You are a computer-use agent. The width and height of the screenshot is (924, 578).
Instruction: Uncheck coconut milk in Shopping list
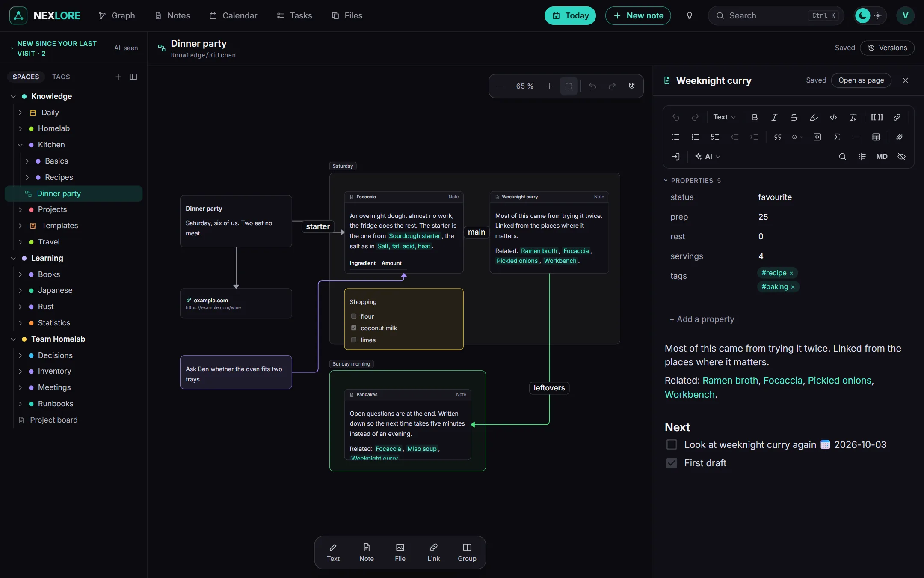[354, 328]
